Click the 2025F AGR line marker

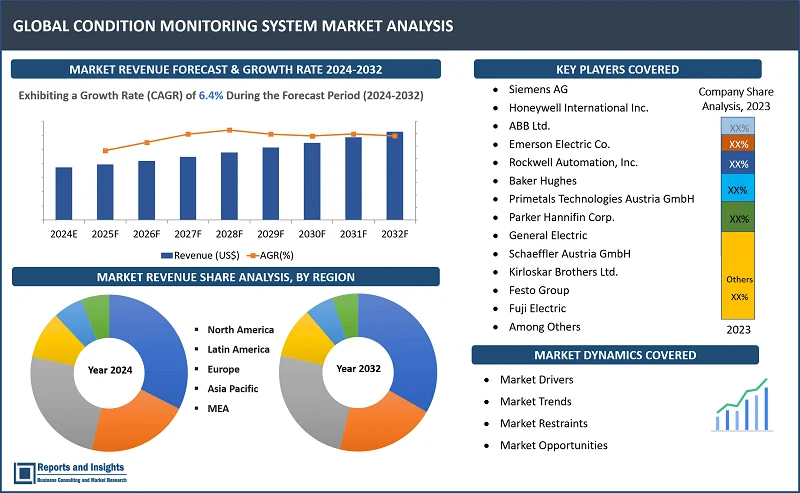[106, 151]
